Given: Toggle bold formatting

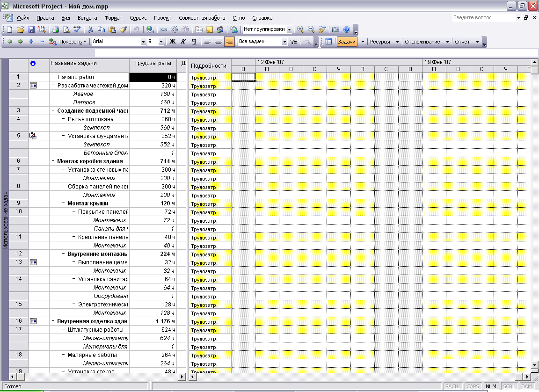Looking at the screenshot, I should (x=173, y=42).
